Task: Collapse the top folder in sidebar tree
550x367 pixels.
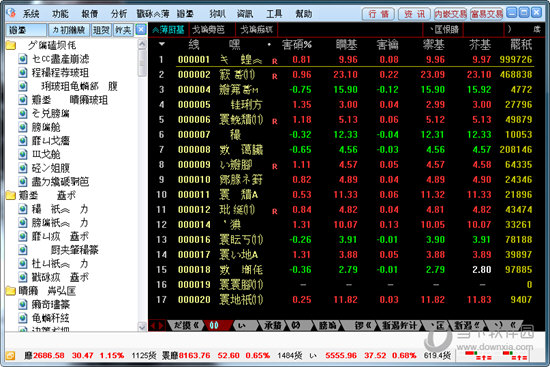Action: (x=11, y=45)
